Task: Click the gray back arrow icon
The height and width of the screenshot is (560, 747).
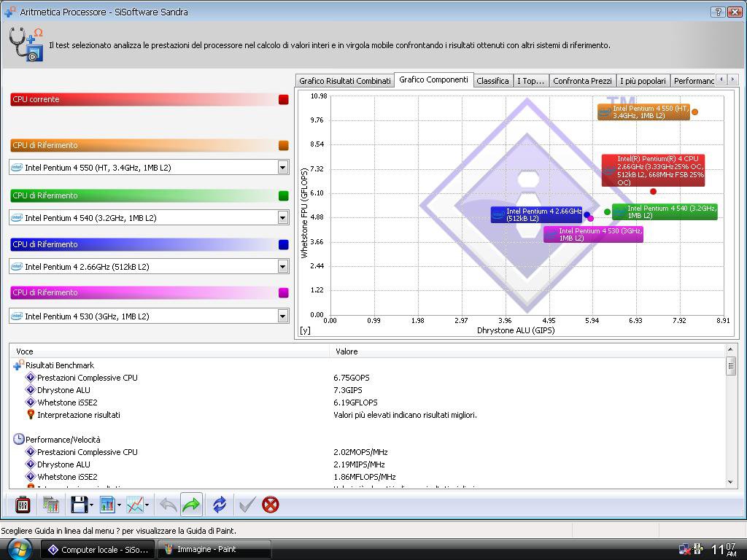Action: 168,505
